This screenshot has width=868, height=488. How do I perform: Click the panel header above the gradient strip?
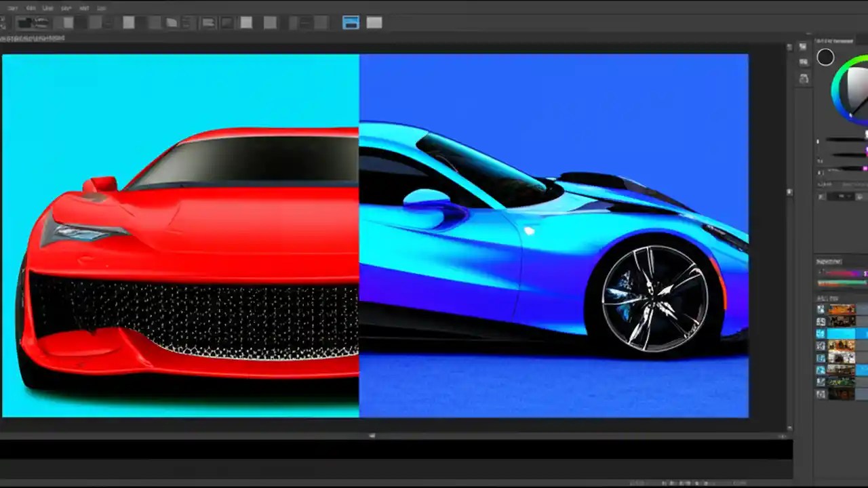[829, 261]
